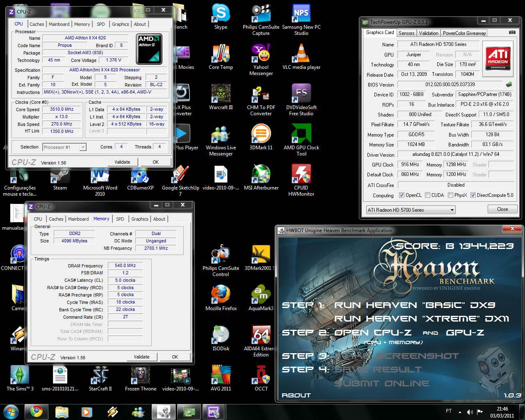The image size is (525, 420).
Task: Click GPU-Z BIOS save chip icon
Action: [x=509, y=84]
